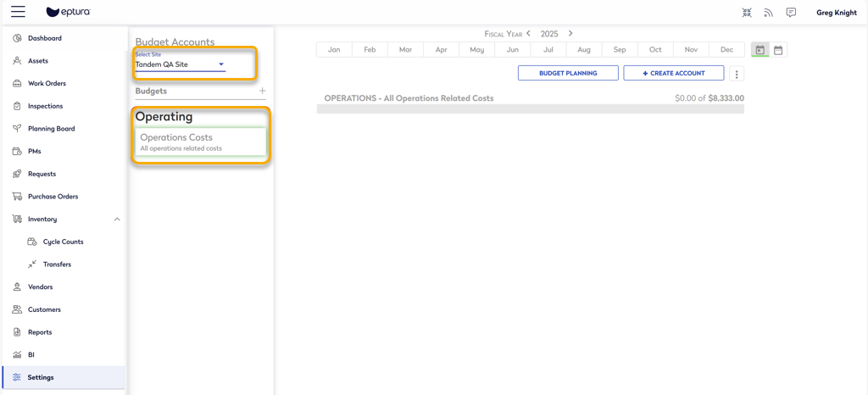Image resolution: width=868 pixels, height=395 pixels.
Task: Click the Operating category heading
Action: point(164,117)
